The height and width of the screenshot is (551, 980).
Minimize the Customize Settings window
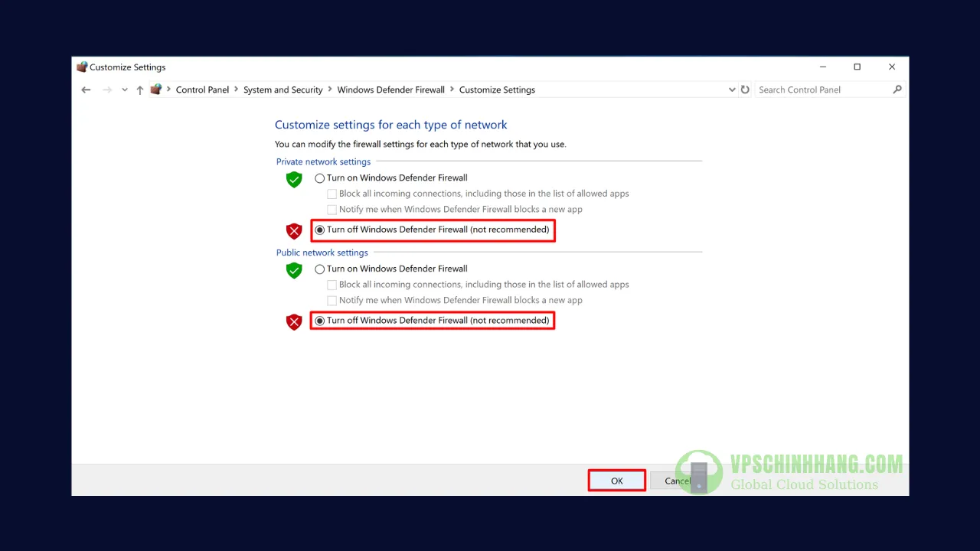coord(823,67)
